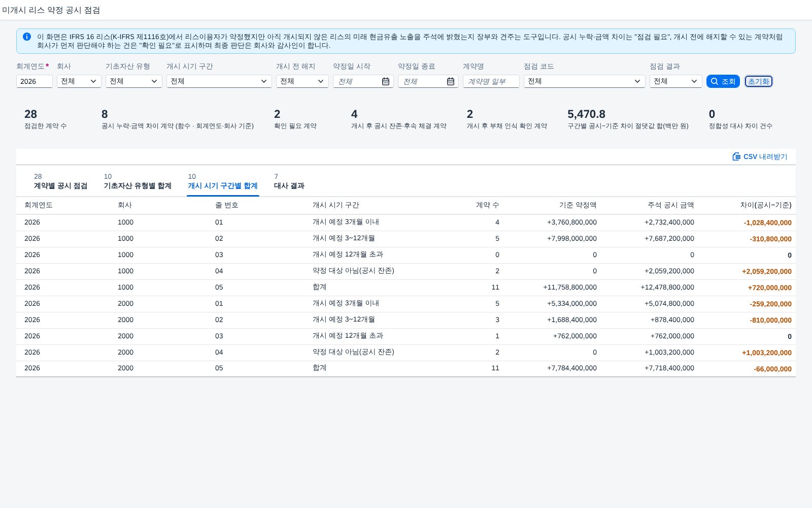Select the 개시 시기 구간별 합계 tab
This screenshot has width=812, height=508.
[223, 181]
